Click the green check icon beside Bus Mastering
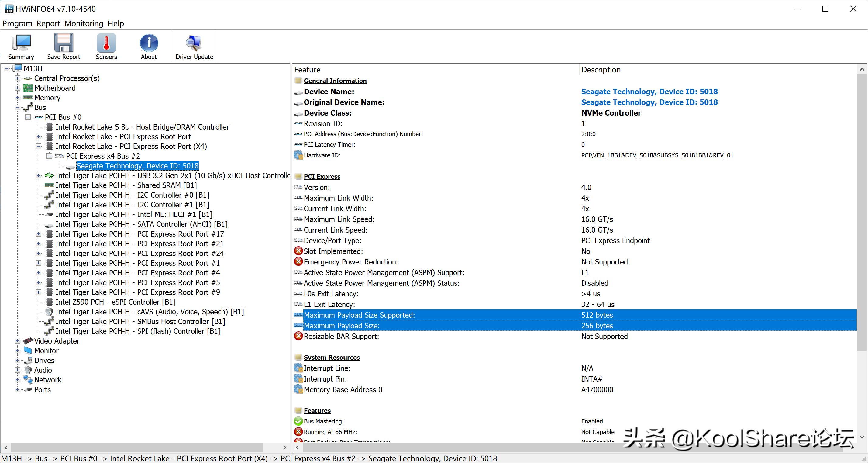The height and width of the screenshot is (463, 868). tap(298, 421)
